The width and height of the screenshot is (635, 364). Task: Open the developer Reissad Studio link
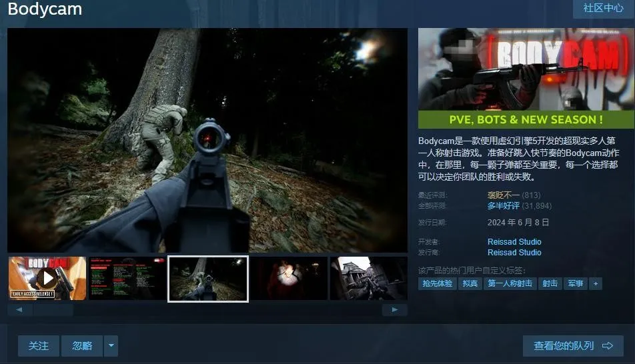[x=514, y=242]
